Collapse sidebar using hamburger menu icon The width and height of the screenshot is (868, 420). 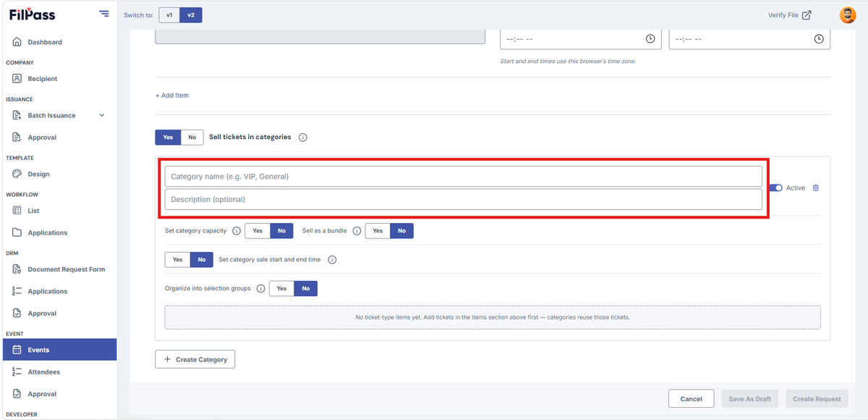point(104,14)
